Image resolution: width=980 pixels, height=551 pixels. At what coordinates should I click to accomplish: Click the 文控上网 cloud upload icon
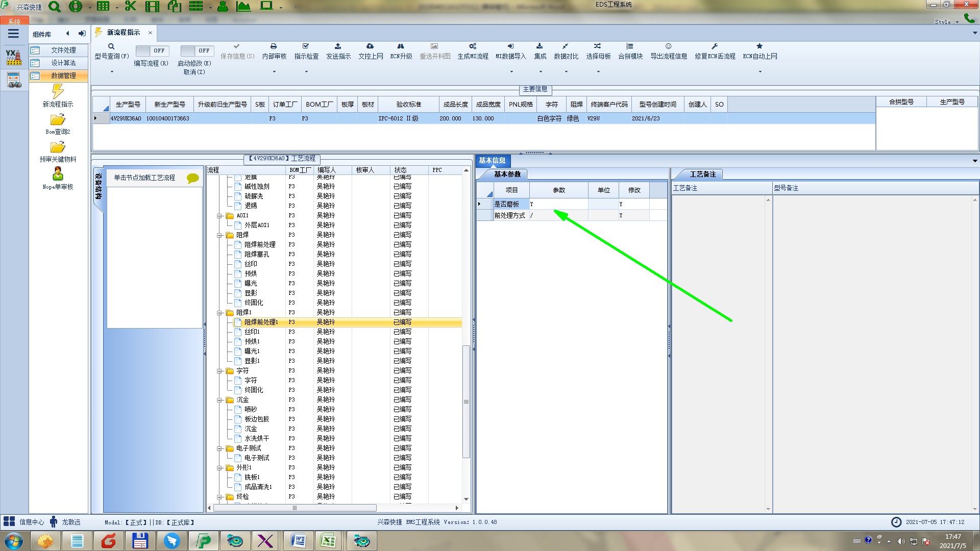coord(370,46)
